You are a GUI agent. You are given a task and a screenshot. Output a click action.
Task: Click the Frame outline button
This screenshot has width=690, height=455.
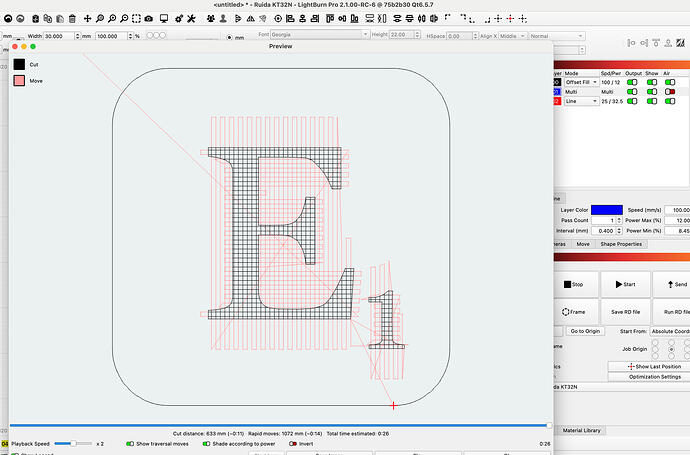coord(574,311)
